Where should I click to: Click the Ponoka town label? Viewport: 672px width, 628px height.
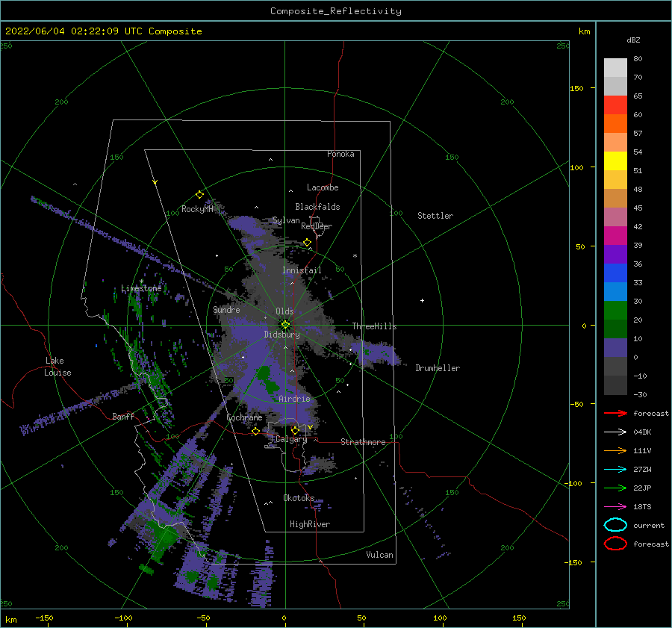(x=340, y=154)
